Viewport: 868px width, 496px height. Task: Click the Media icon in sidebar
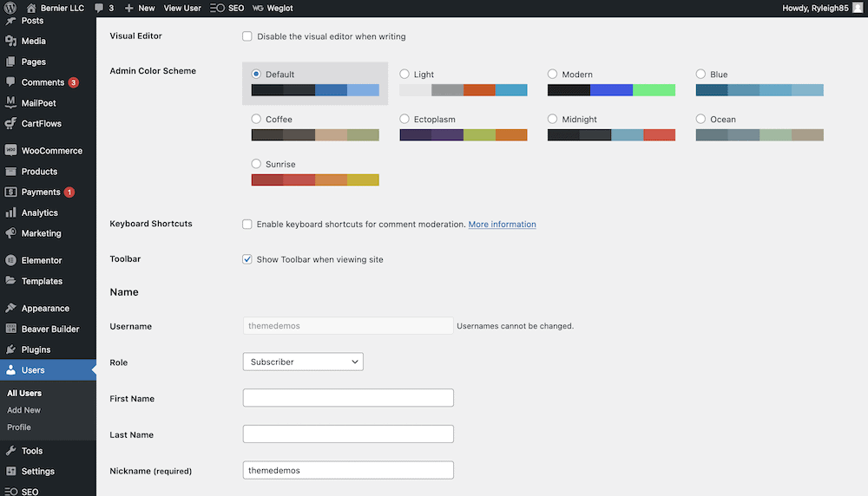[10, 41]
